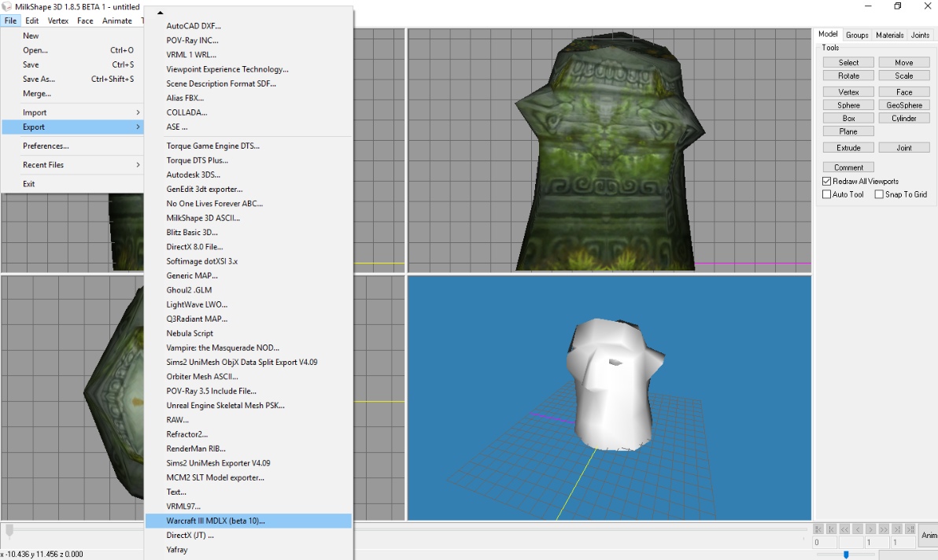Open the Vertex menu
The width and height of the screenshot is (938, 560).
coord(58,20)
